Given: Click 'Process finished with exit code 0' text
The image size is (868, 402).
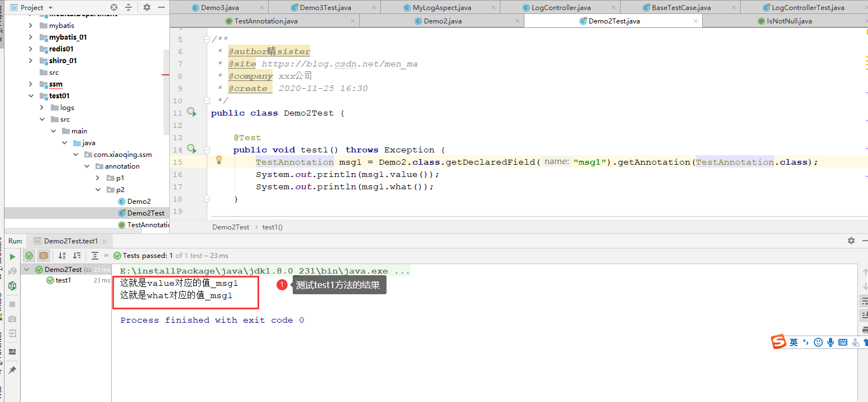Looking at the screenshot, I should tap(212, 320).
